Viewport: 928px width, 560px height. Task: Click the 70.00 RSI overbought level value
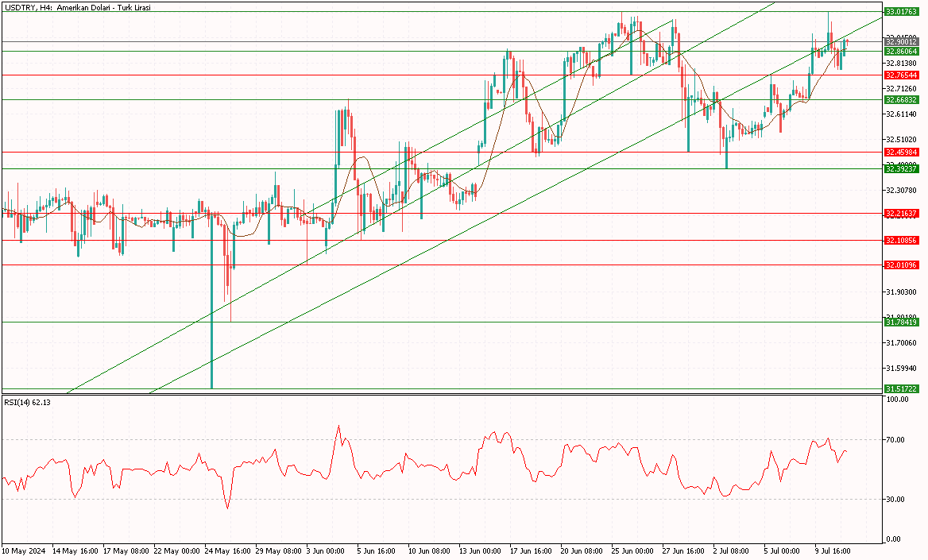pyautogui.click(x=896, y=440)
